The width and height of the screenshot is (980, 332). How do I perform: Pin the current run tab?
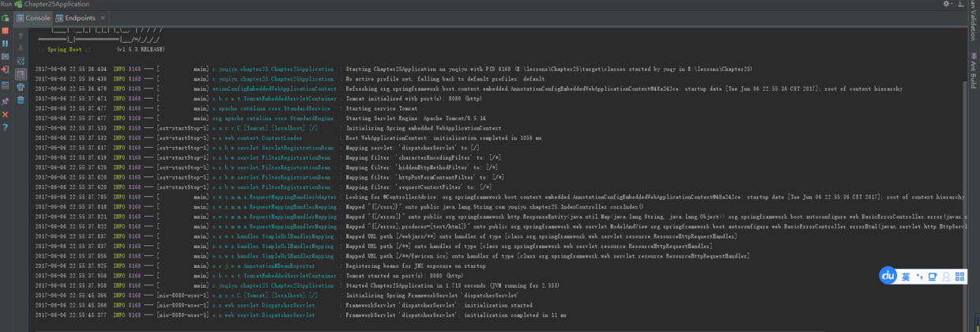tap(5, 101)
